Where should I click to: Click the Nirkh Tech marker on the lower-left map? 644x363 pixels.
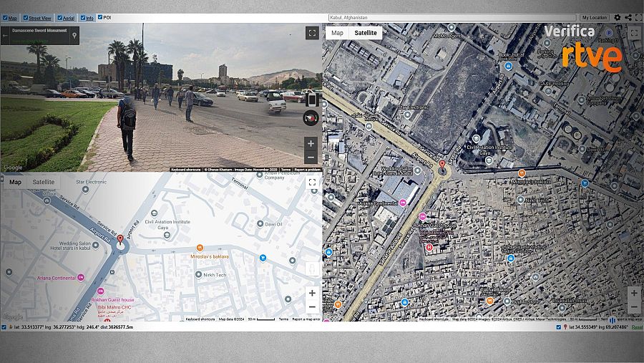(198, 274)
